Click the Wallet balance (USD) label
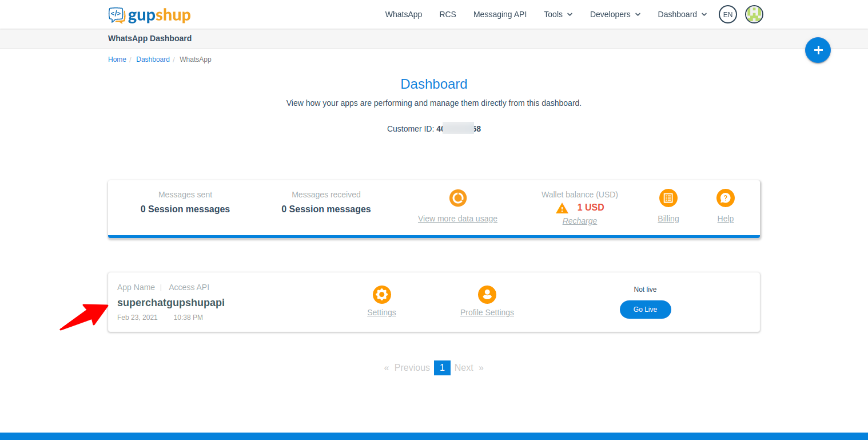Screen dimensions: 868x440 pyautogui.click(x=580, y=195)
